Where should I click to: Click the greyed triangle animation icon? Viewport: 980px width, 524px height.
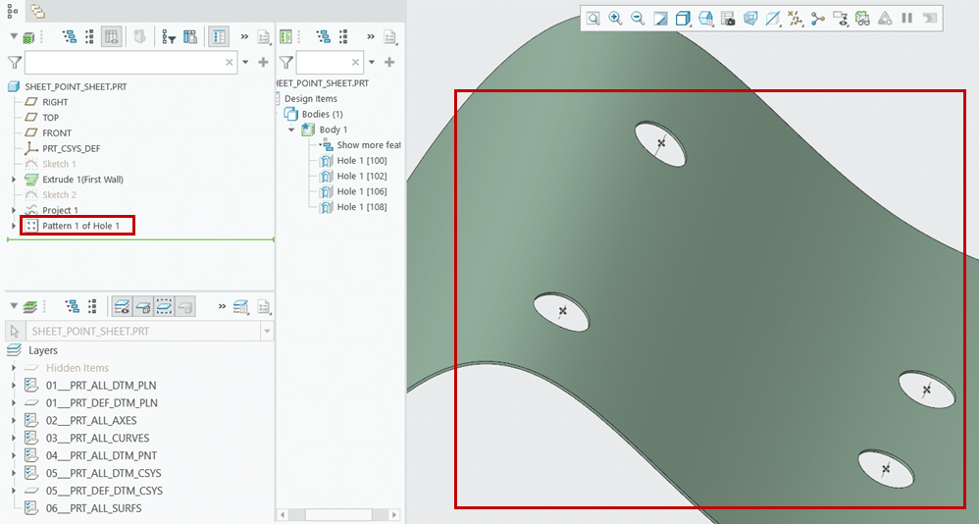click(x=885, y=18)
